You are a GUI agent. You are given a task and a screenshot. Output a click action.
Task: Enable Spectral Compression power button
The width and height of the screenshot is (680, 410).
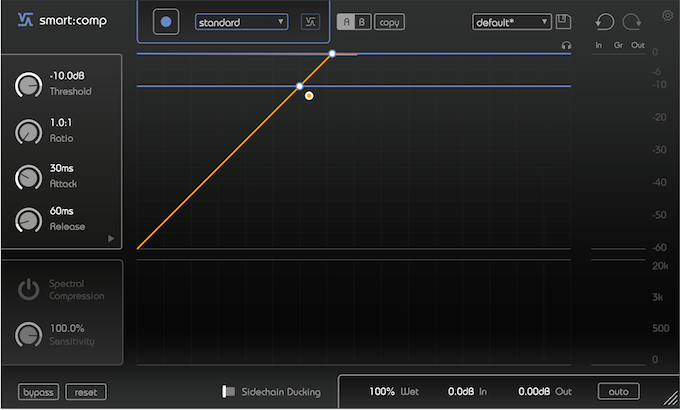point(29,289)
